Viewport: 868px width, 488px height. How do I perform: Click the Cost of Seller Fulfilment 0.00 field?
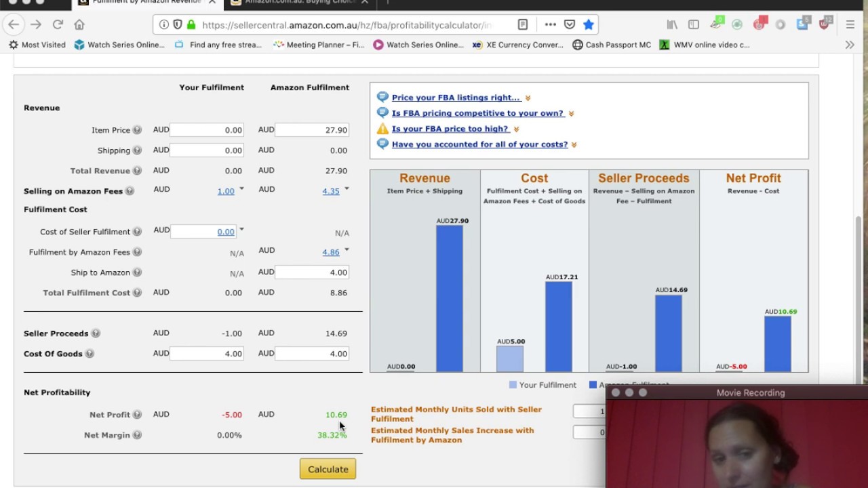pyautogui.click(x=203, y=232)
